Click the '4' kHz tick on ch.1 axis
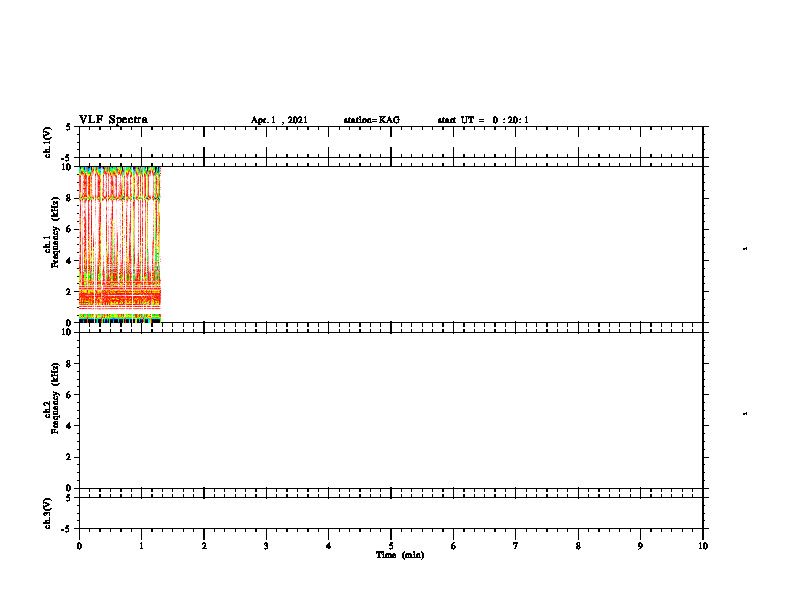The image size is (792, 612). click(69, 261)
